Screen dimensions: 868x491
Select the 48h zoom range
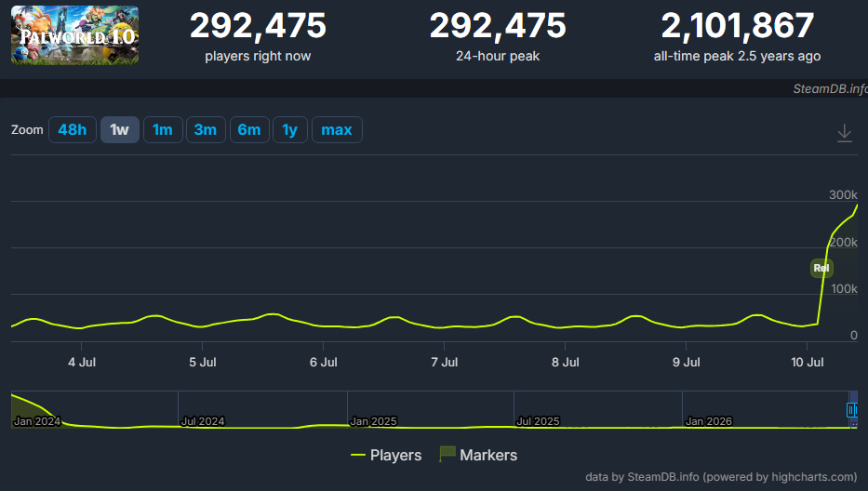click(73, 130)
